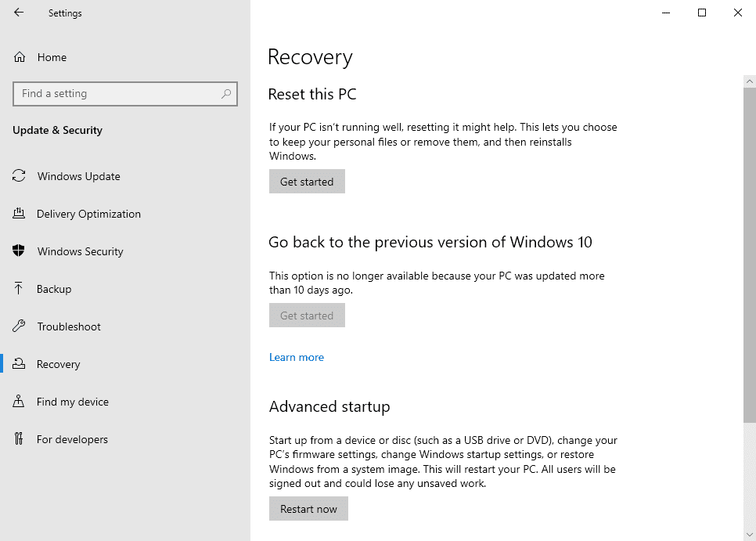Image resolution: width=756 pixels, height=541 pixels.
Task: Click the Troubleshoot wrench icon
Action: point(19,326)
